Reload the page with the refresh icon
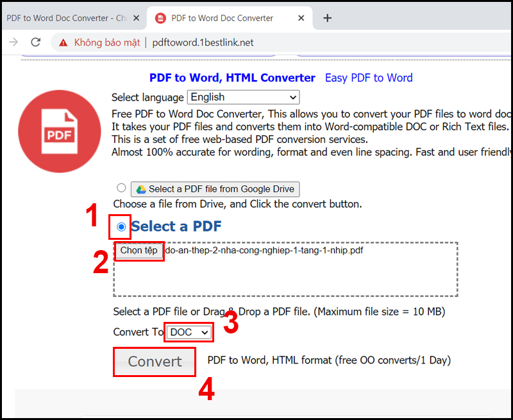Screen dimensions: 513x420 (x=36, y=42)
